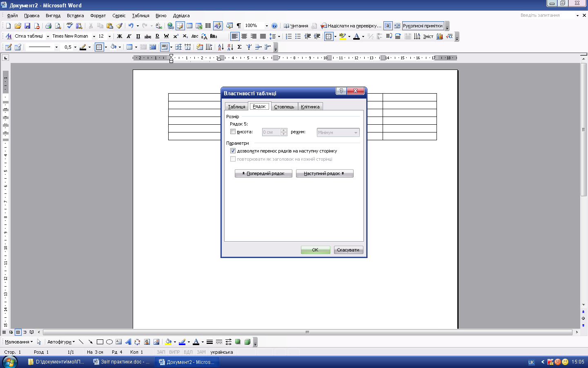Apply superscript formatting
The height and width of the screenshot is (368, 588).
[176, 36]
